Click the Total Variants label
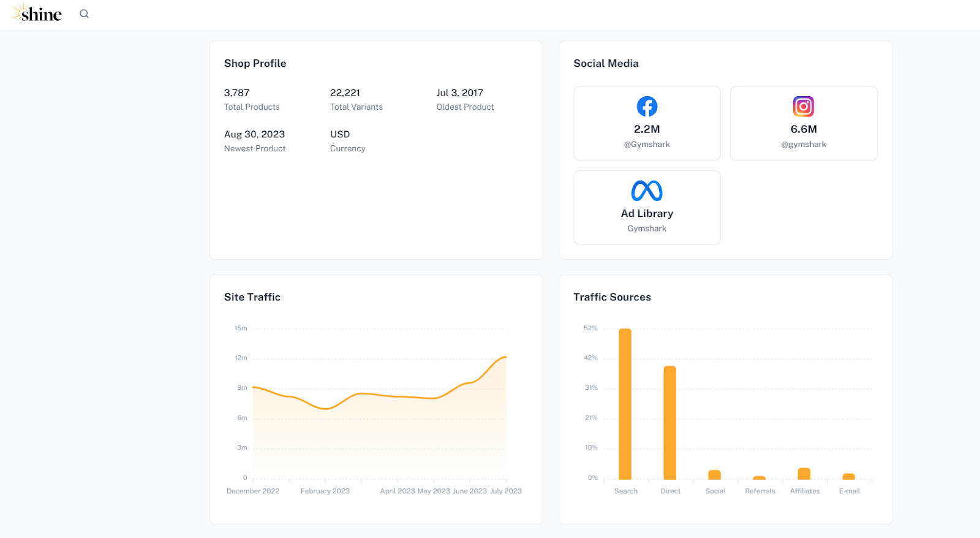980x538 pixels. (x=356, y=107)
